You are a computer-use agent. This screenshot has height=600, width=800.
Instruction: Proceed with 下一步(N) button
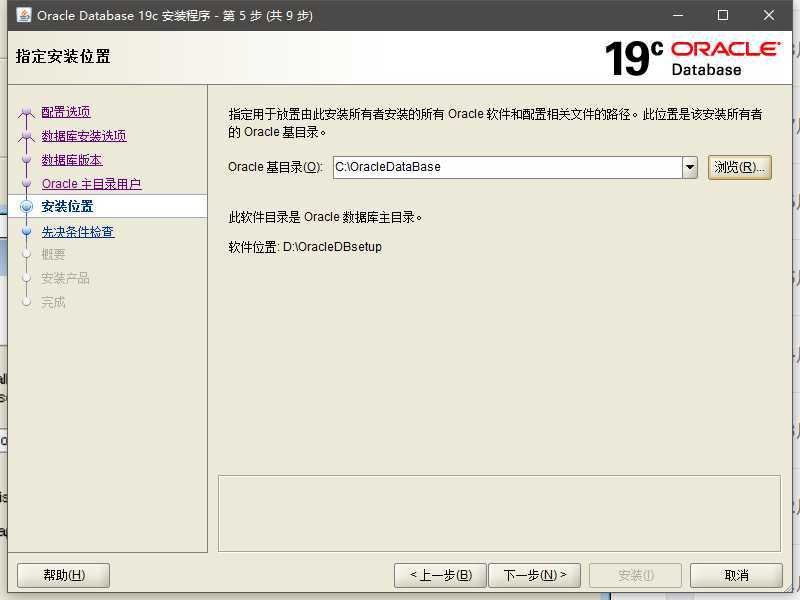pyautogui.click(x=535, y=576)
